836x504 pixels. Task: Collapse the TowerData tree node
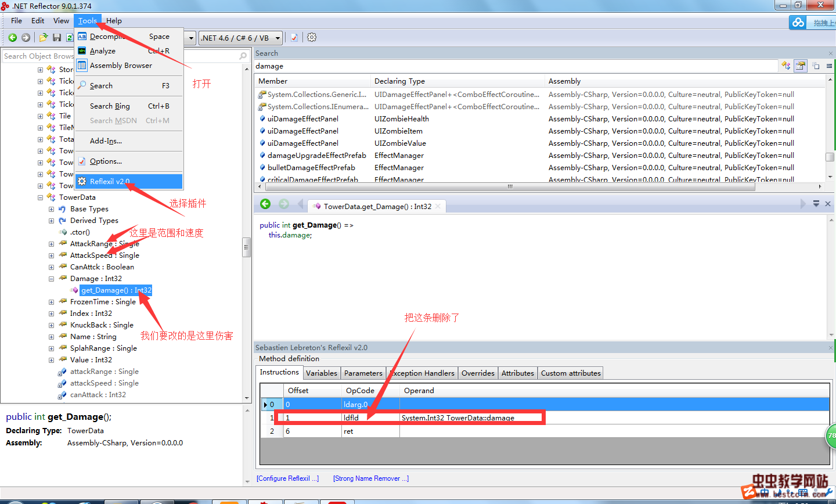40,197
